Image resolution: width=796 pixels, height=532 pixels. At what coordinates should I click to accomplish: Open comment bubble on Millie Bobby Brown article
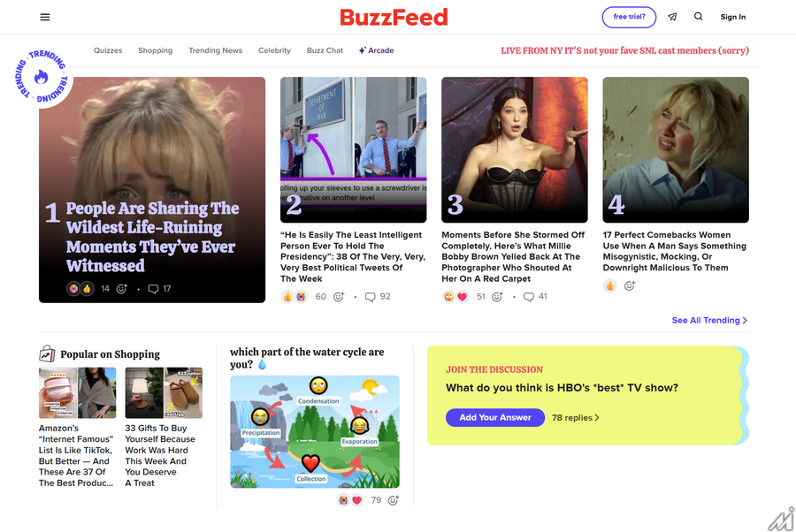tap(529, 297)
